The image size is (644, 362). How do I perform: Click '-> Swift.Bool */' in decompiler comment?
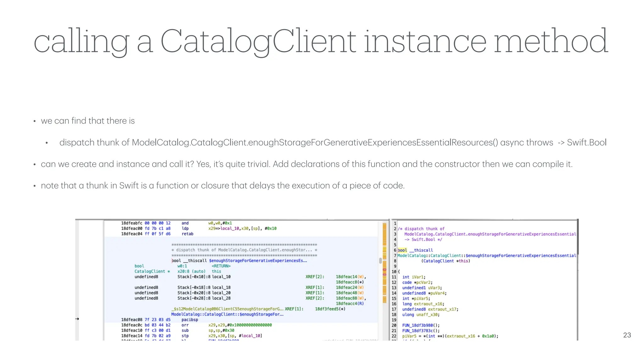click(x=423, y=239)
